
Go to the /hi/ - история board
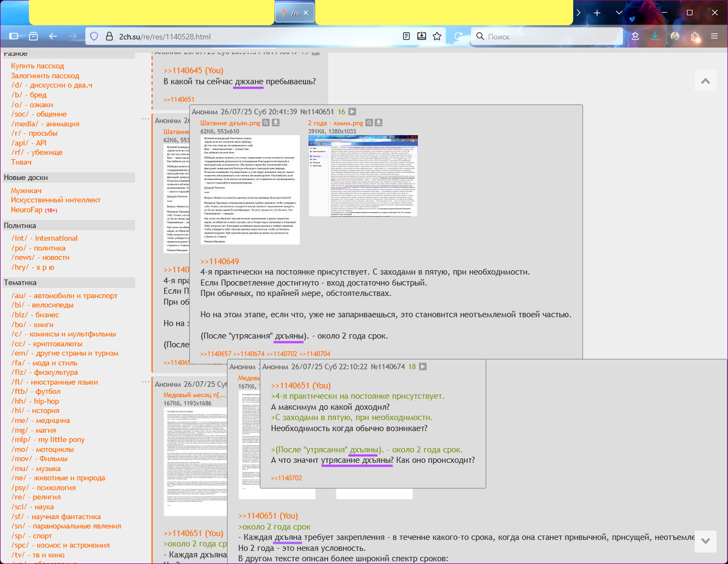coord(36,411)
